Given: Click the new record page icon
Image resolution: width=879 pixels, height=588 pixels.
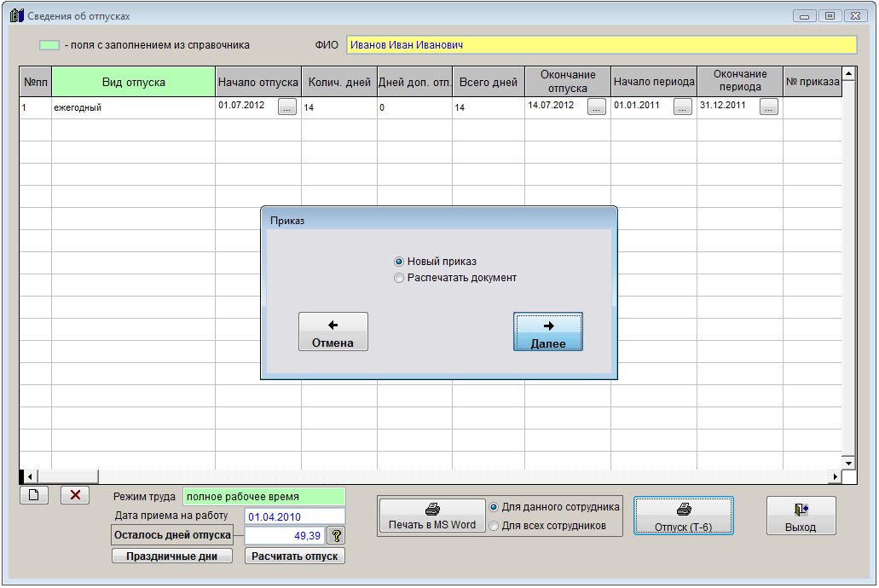Looking at the screenshot, I should pos(34,495).
